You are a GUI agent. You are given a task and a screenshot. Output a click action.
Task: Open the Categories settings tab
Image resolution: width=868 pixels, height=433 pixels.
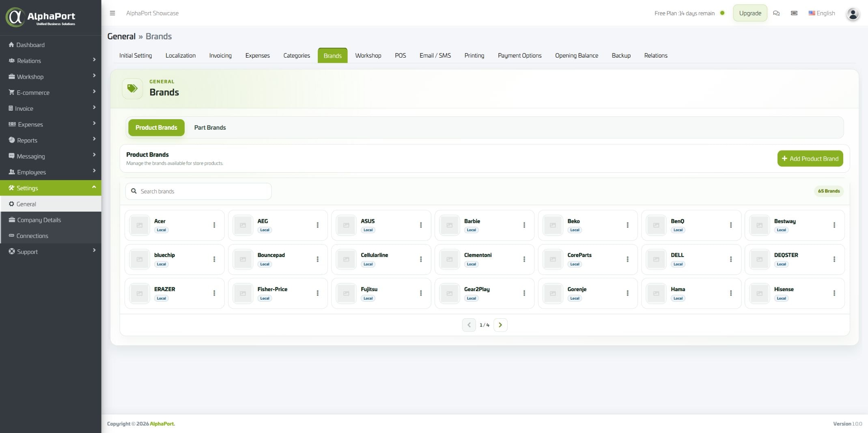(x=297, y=56)
